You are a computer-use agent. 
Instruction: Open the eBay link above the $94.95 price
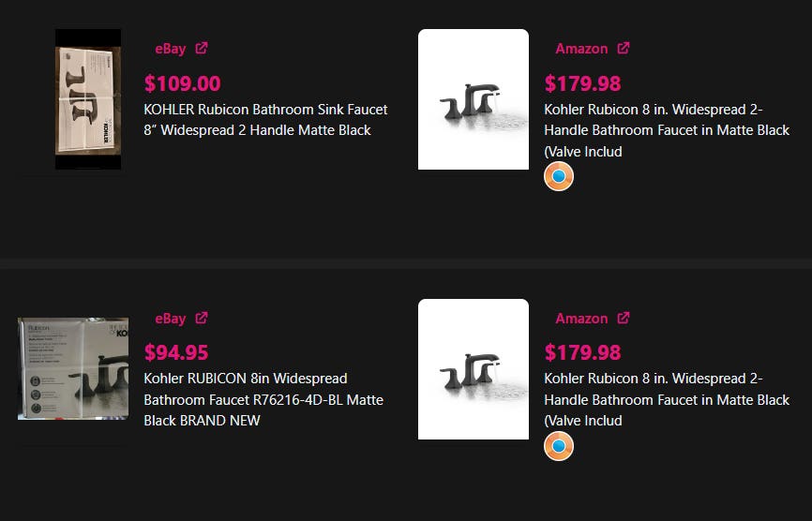[171, 319]
